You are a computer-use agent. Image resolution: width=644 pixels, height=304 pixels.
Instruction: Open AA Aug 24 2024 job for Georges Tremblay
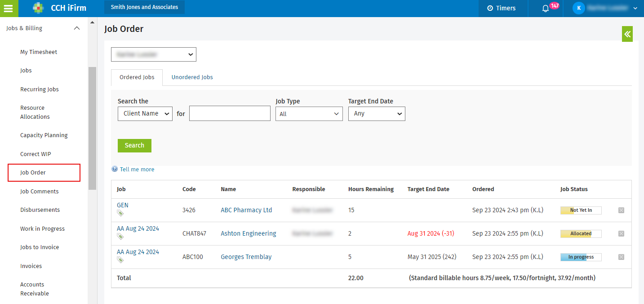click(138, 252)
